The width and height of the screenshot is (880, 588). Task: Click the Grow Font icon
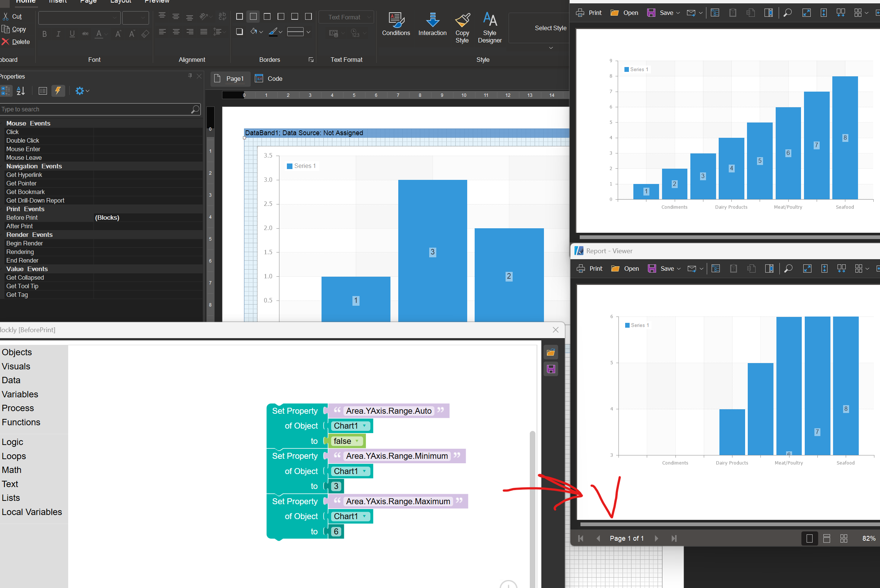tap(118, 34)
